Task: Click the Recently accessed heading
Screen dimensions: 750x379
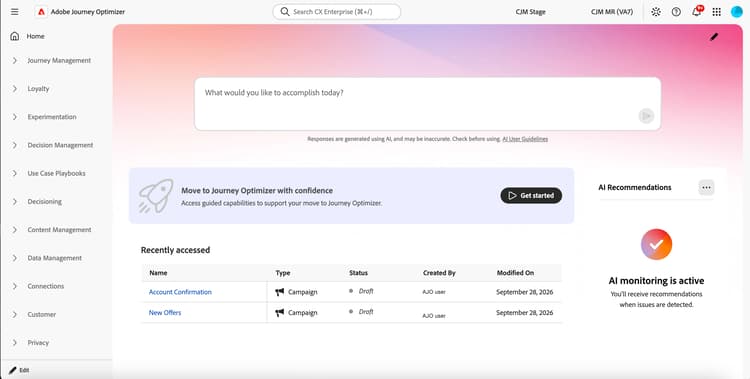Action: click(x=175, y=250)
